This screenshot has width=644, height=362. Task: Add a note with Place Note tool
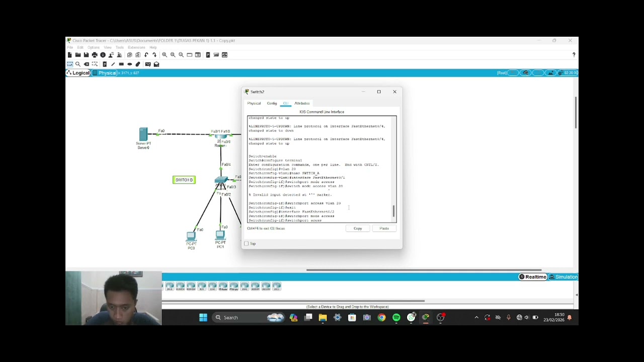pyautogui.click(x=104, y=64)
